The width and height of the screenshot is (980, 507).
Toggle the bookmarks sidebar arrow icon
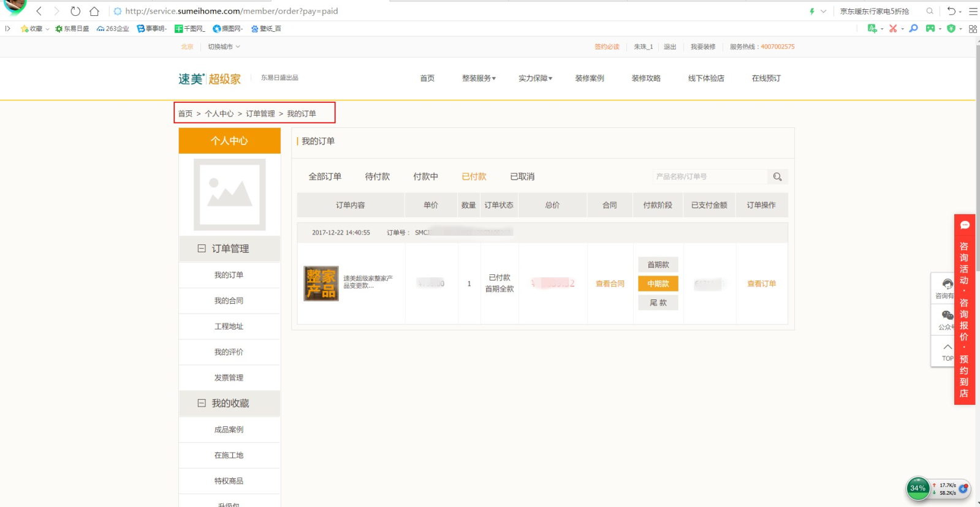8,28
